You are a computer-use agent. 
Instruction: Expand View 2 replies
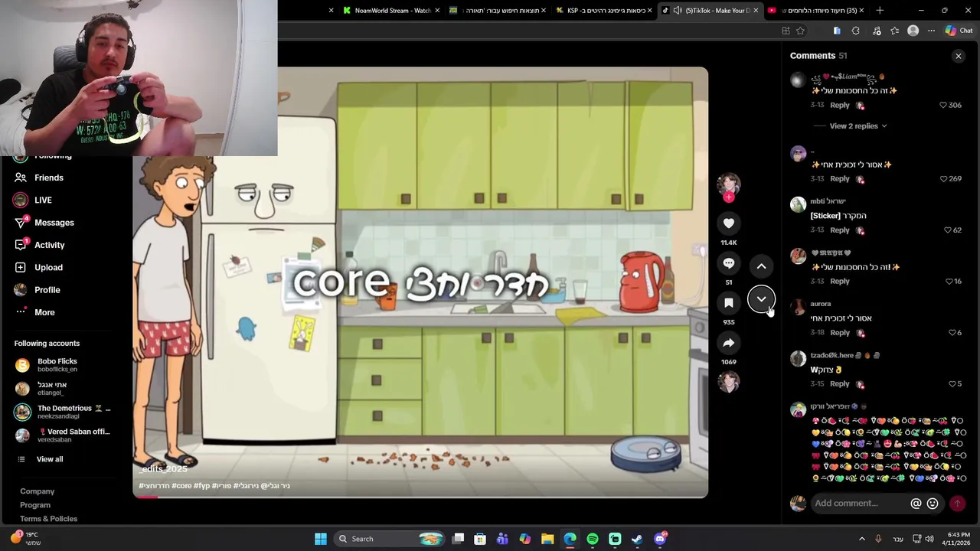857,126
